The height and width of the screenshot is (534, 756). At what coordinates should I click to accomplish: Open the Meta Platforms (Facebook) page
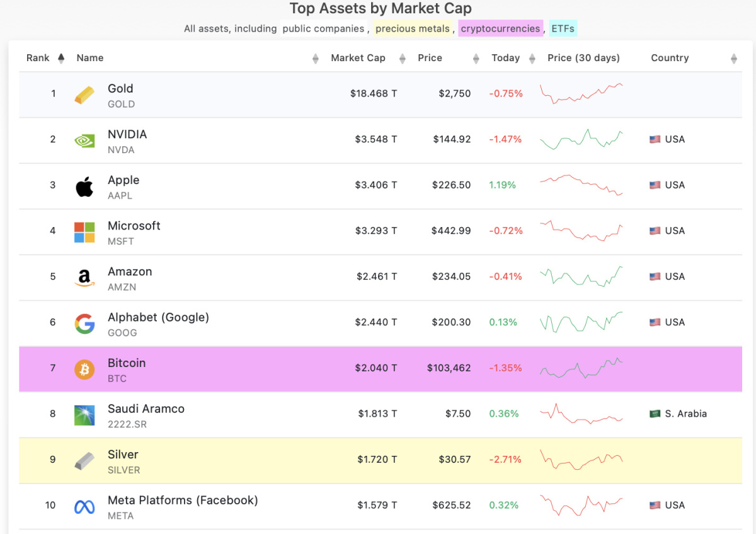[183, 501]
